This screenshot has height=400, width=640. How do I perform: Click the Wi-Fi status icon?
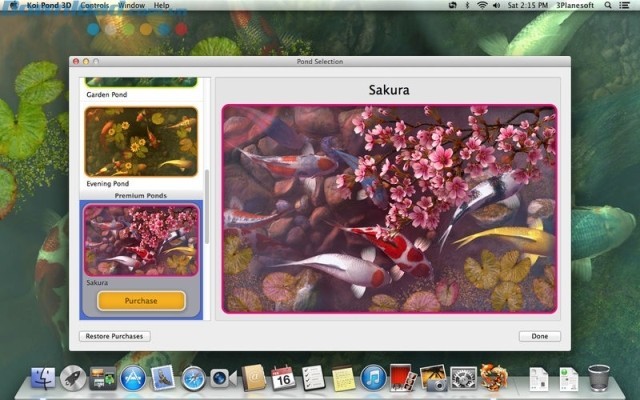481,5
